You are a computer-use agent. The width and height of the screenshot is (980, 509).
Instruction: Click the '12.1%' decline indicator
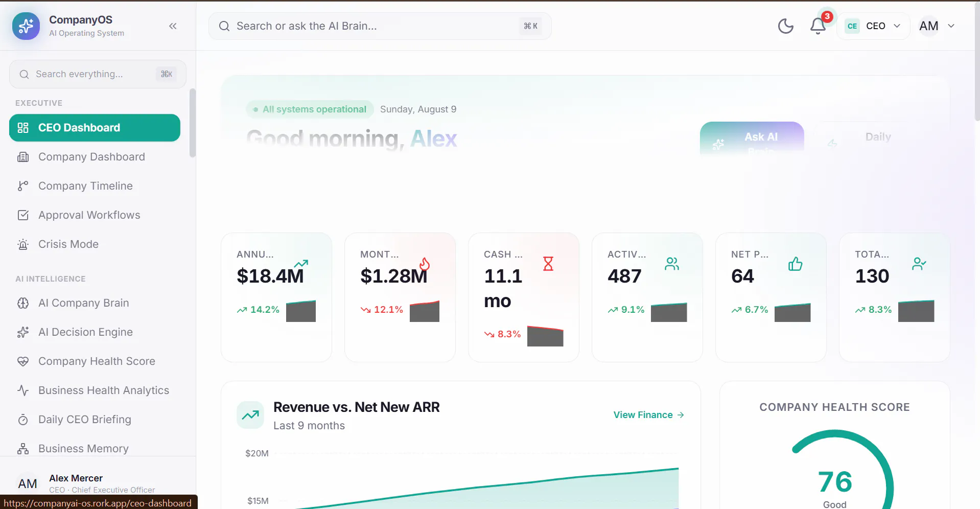382,310
